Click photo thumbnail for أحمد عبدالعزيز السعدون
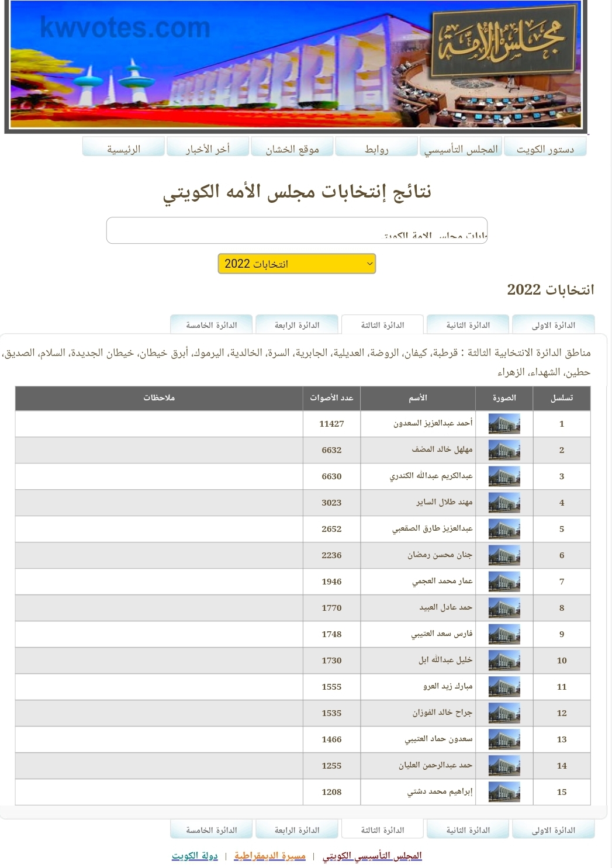The height and width of the screenshot is (868, 612). tap(504, 424)
